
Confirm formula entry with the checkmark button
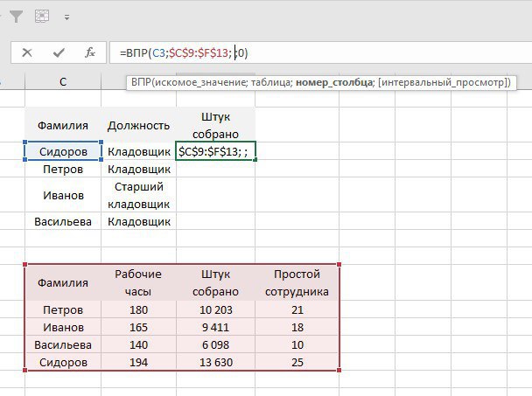(59, 52)
